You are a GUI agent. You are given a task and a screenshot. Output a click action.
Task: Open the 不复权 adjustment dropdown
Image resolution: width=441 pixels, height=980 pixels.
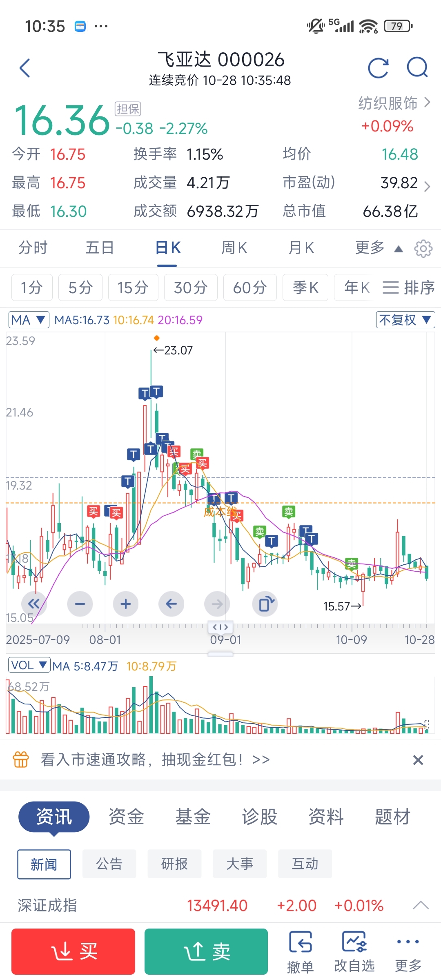coord(405,320)
